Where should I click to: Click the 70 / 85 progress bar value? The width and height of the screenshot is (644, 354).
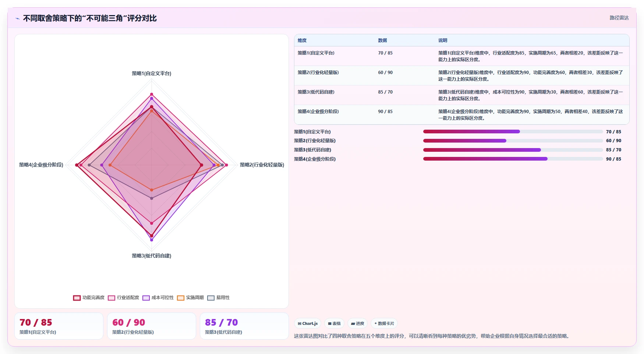[613, 132]
